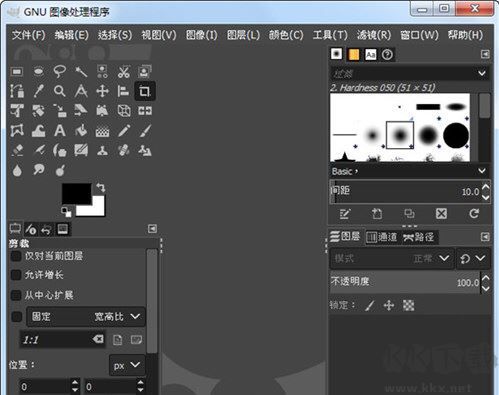
Task: Open brushes panel config menu button
Action: coord(485,54)
